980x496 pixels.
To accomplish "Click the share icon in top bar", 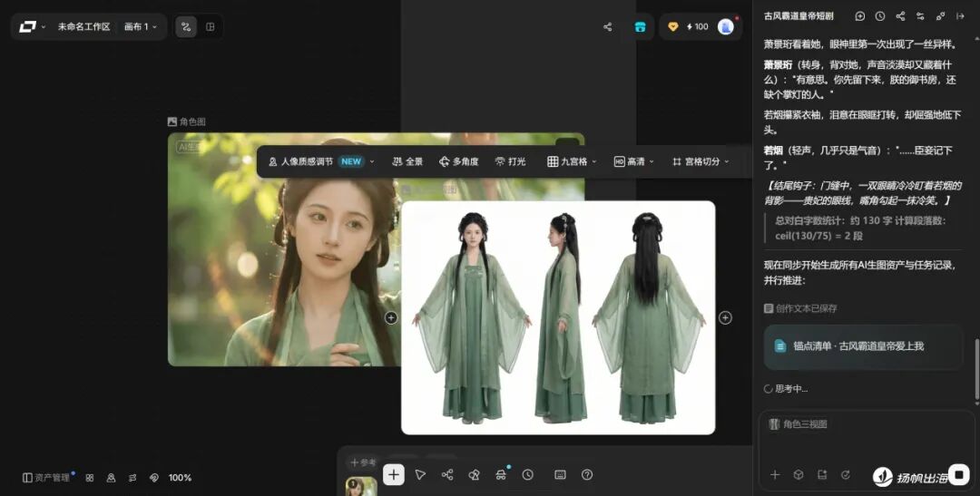I will [x=607, y=27].
